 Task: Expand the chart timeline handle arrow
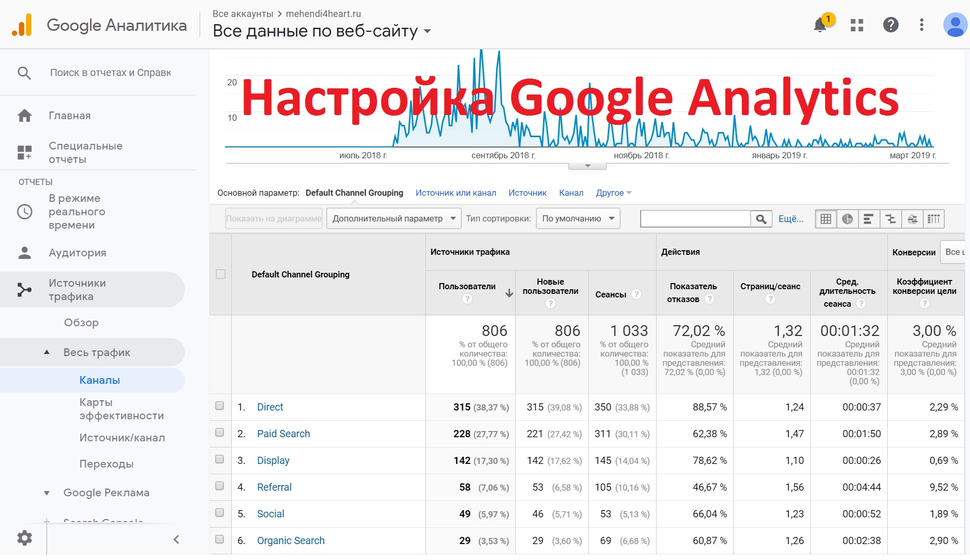coord(588,166)
